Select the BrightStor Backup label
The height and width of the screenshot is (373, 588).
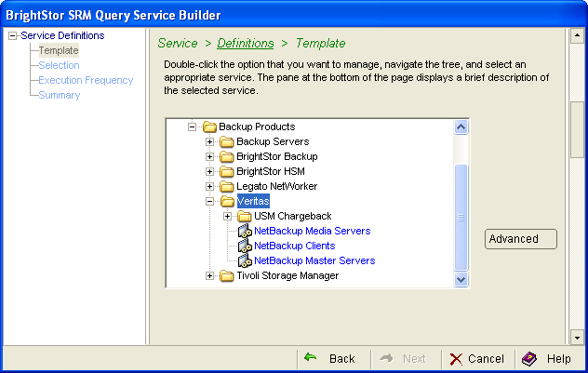pyautogui.click(x=276, y=156)
